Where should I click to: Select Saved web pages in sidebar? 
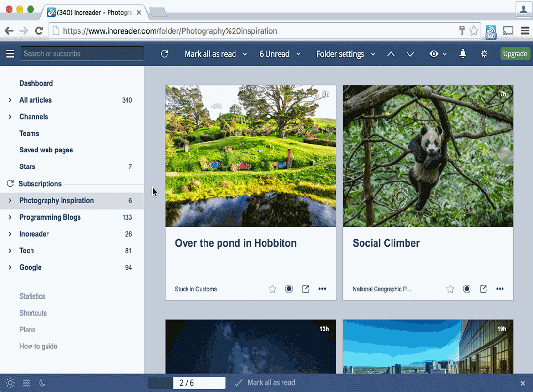click(46, 150)
